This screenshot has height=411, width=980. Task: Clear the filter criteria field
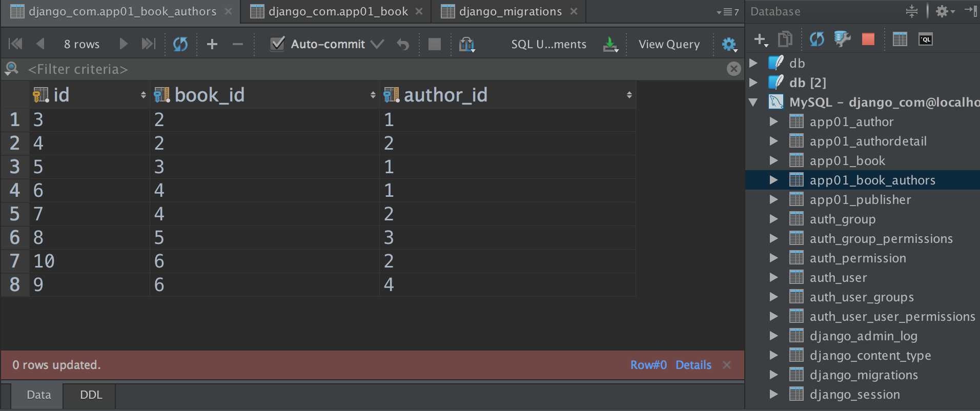734,69
